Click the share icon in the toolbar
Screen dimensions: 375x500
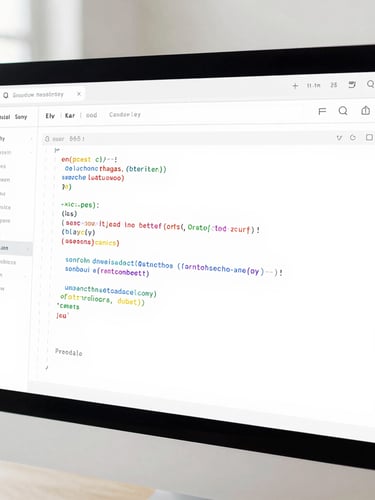[366, 110]
